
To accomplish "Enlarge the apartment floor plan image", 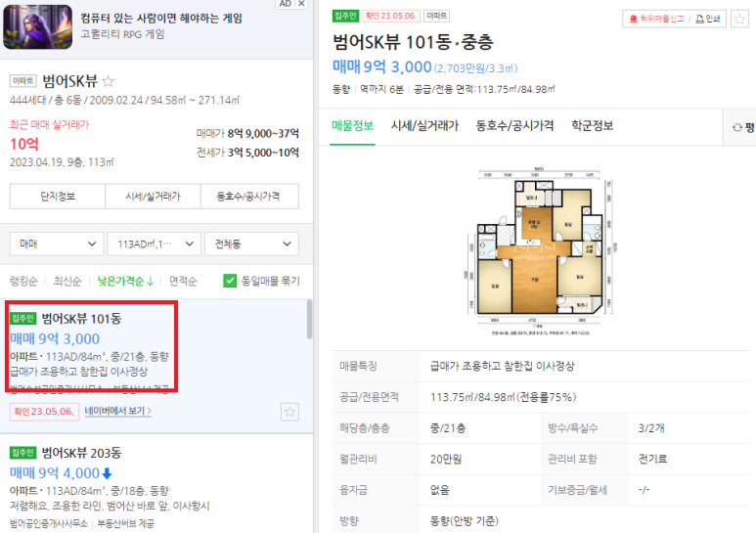I will coord(540,250).
